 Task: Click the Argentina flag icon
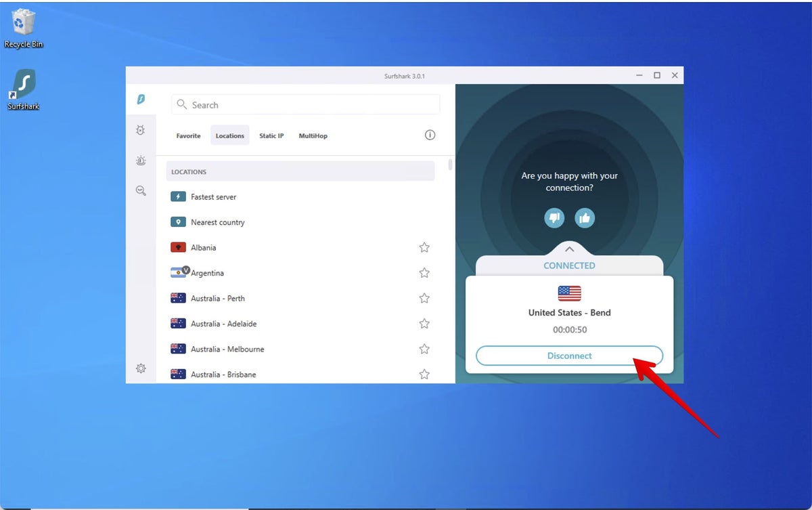178,272
